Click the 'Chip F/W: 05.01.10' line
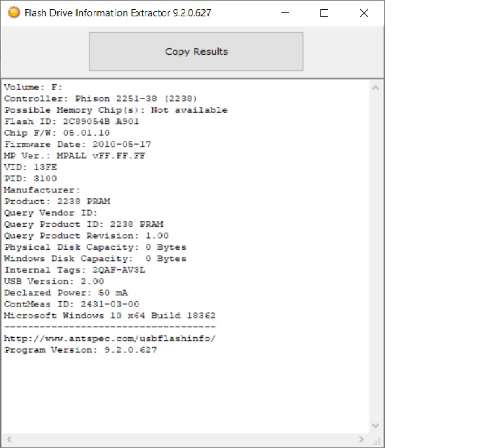Viewport: 492px width, 448px height. pyautogui.click(x=57, y=133)
